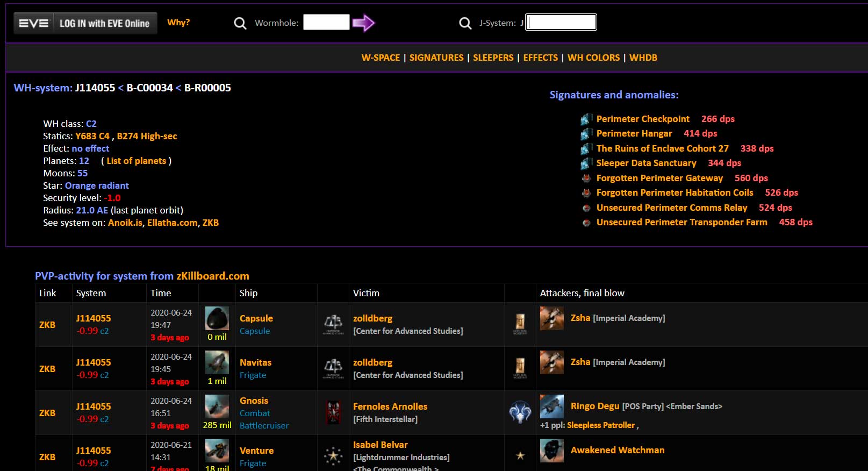Screen dimensions: 868x471
Task: Open Forgotten Perimeter Gateway link
Action: point(659,178)
